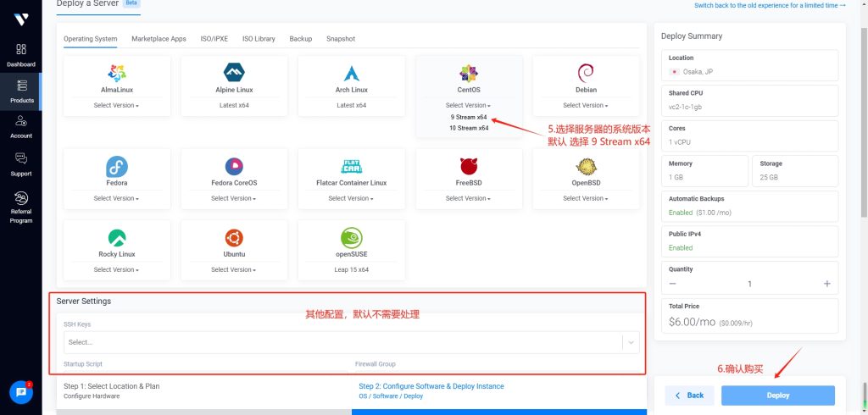This screenshot has width=868, height=415.
Task: Switch to Operating System tab
Action: coord(90,39)
